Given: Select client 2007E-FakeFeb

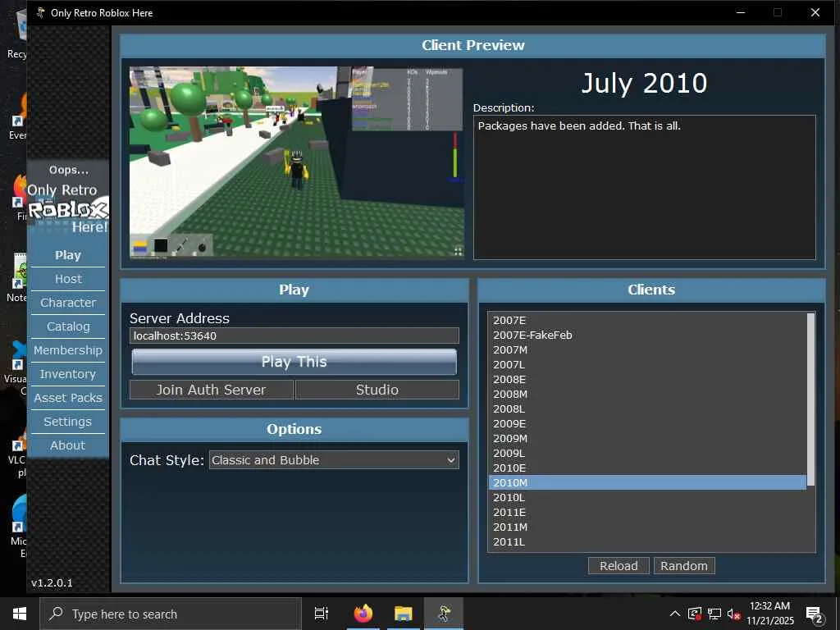Looking at the screenshot, I should (x=647, y=335).
